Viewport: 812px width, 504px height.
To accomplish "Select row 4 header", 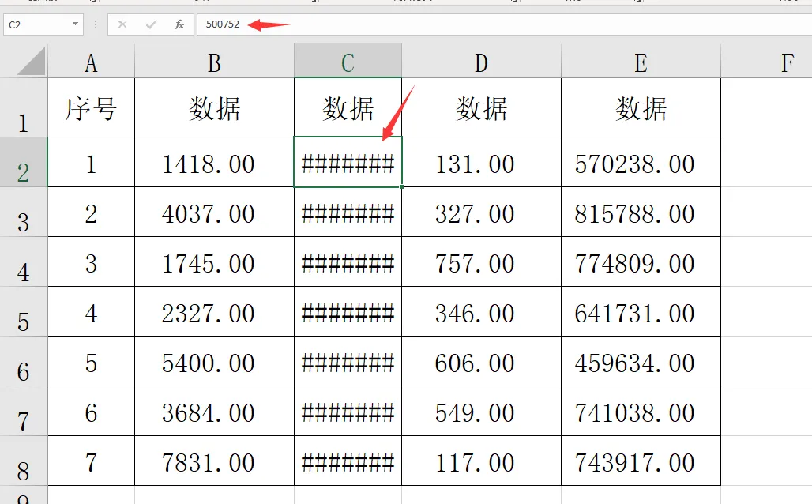I will (24, 261).
